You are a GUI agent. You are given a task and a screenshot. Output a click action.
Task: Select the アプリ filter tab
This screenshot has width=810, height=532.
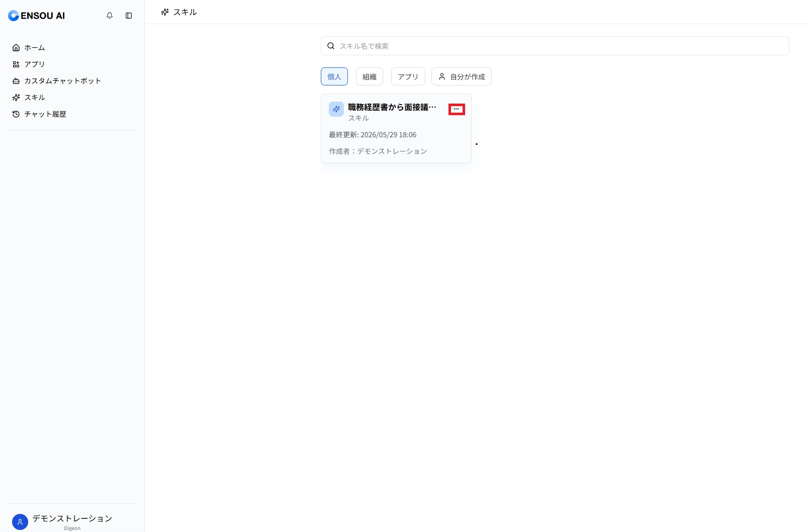pyautogui.click(x=408, y=76)
